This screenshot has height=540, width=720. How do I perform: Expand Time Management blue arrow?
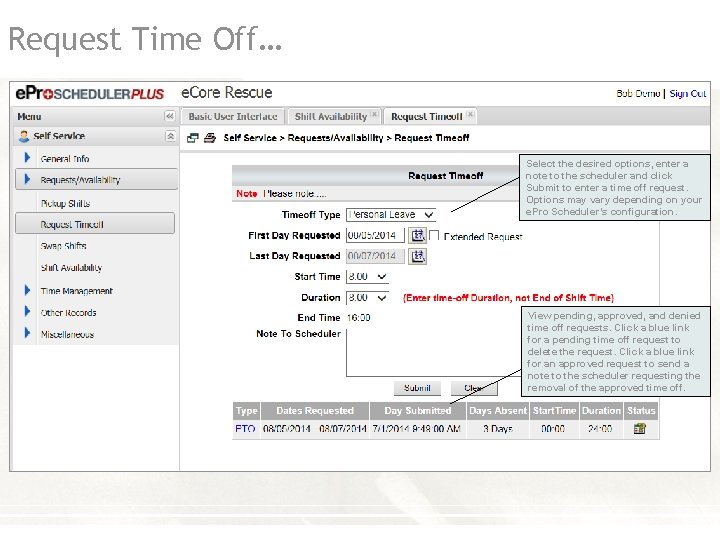click(x=27, y=290)
